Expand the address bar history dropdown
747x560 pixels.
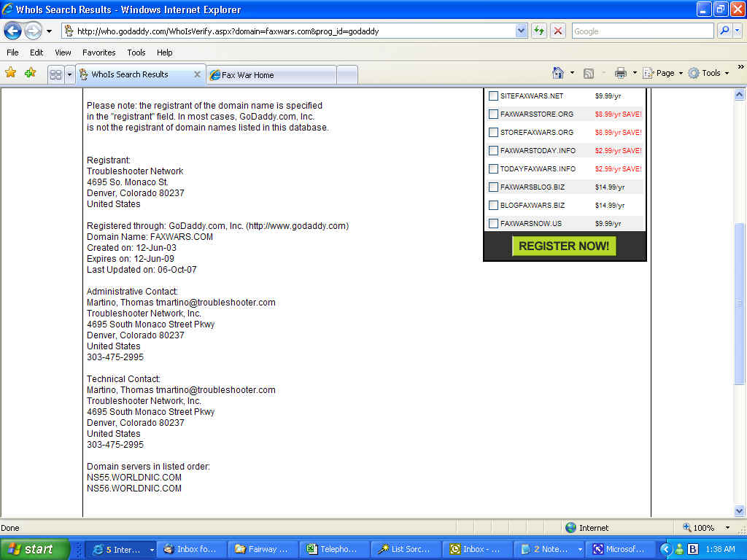[x=521, y=31]
